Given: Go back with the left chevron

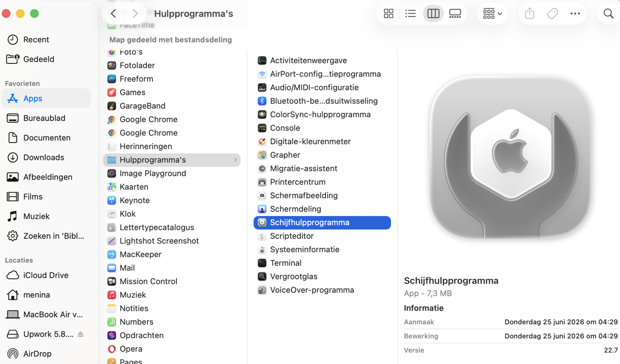Looking at the screenshot, I should click(114, 13).
